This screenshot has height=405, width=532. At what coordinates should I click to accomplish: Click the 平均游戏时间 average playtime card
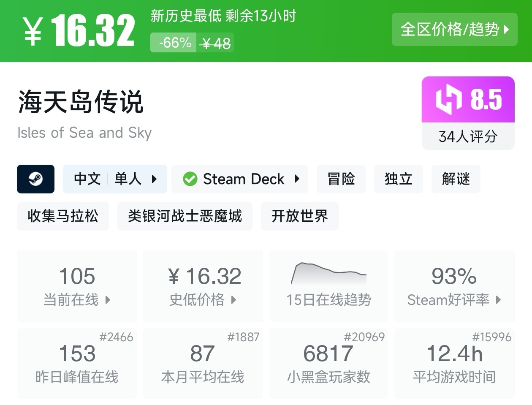point(454,363)
